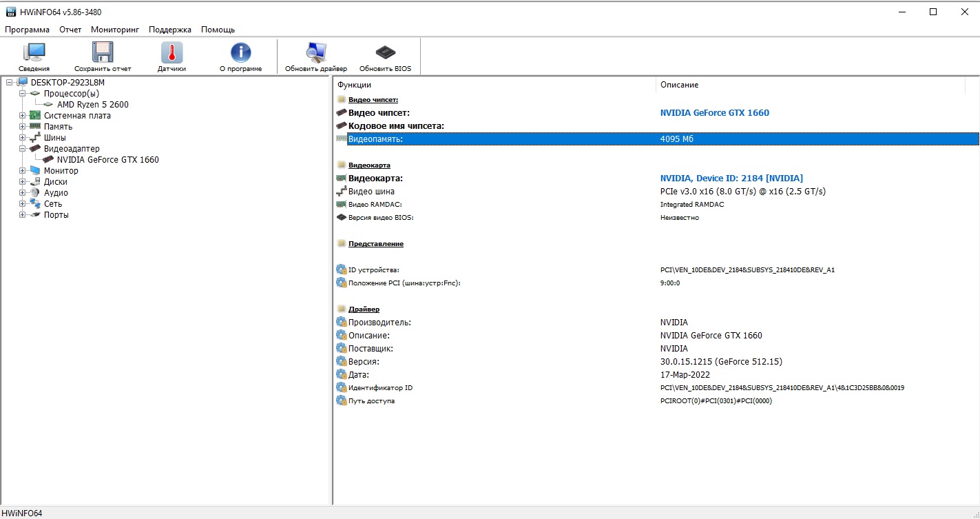Image resolution: width=980 pixels, height=519 pixels.
Task: Click the Неизвестно BIOS version value
Action: point(680,217)
